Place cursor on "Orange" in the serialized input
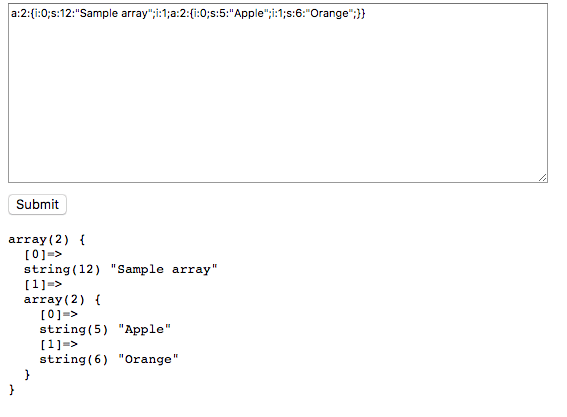Screen dimensions: 567x417 tap(329, 13)
